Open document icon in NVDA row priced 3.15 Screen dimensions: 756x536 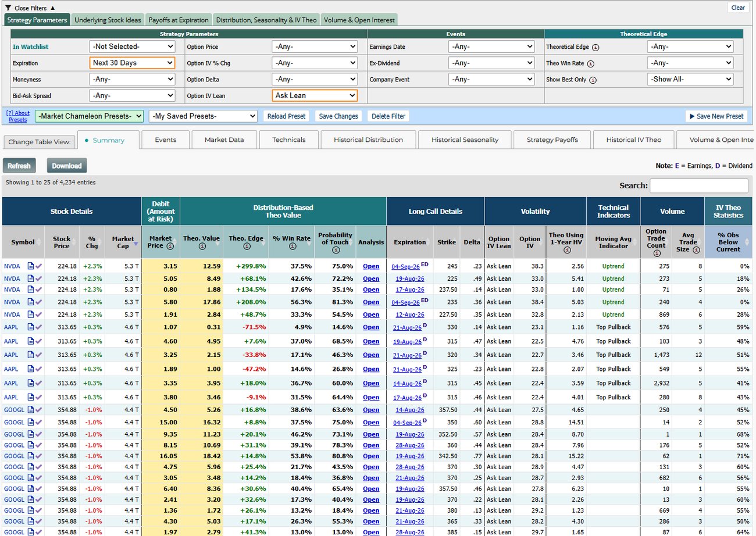[31, 266]
